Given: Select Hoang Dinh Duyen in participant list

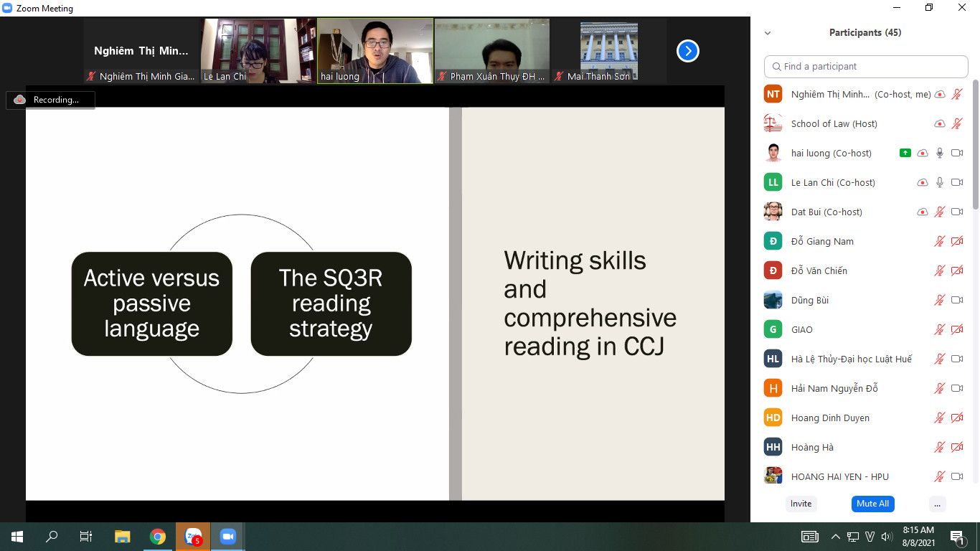Looking at the screenshot, I should (x=830, y=418).
